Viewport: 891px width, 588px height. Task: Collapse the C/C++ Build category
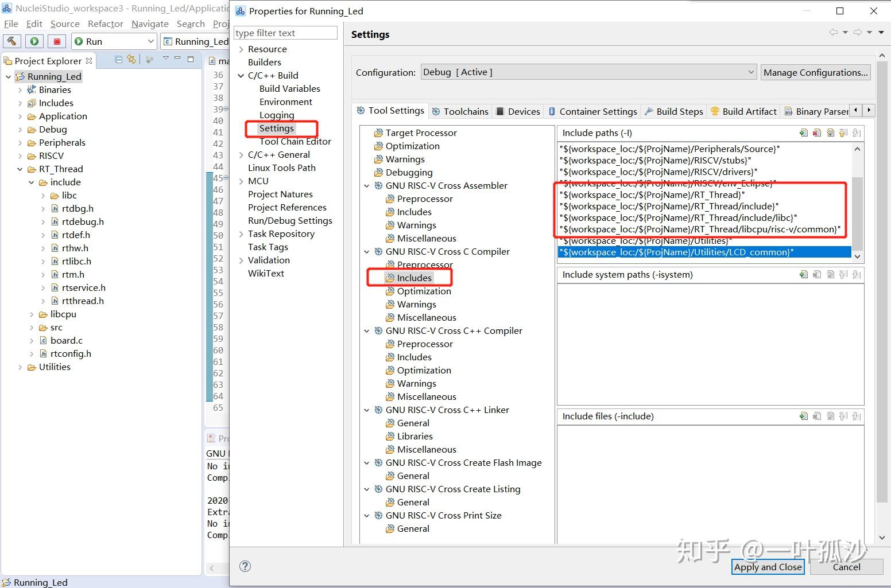click(x=241, y=75)
